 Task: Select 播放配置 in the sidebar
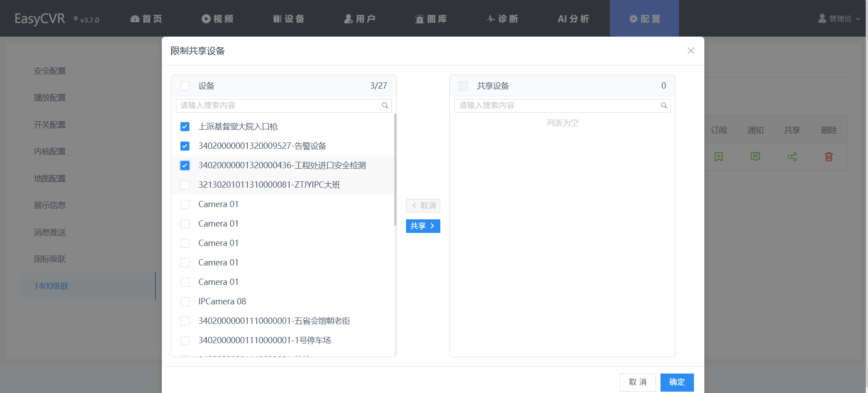point(50,98)
